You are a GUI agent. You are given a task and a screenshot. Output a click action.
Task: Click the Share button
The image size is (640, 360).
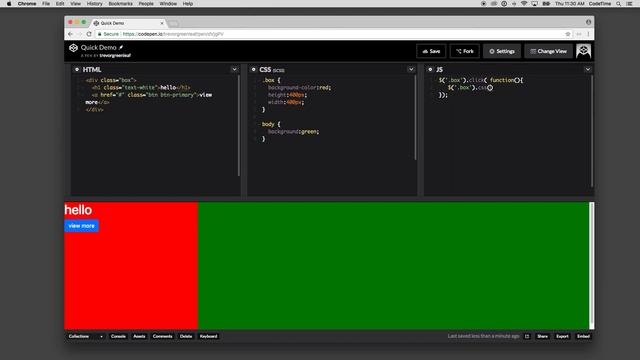coord(542,336)
